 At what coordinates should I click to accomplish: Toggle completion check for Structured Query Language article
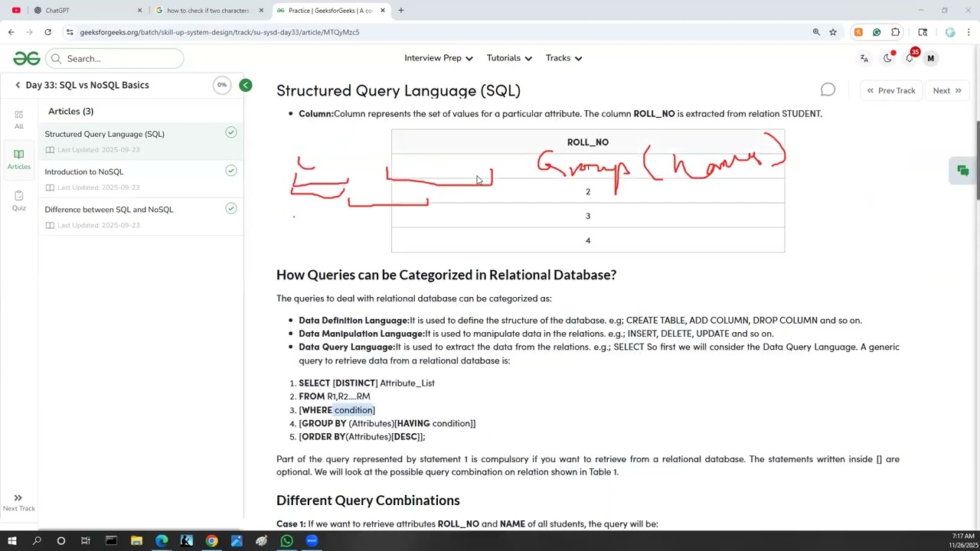pyautogui.click(x=231, y=133)
